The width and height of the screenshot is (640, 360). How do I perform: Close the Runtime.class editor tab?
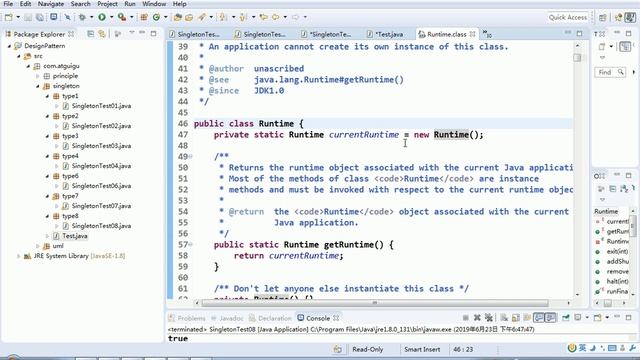[x=472, y=34]
